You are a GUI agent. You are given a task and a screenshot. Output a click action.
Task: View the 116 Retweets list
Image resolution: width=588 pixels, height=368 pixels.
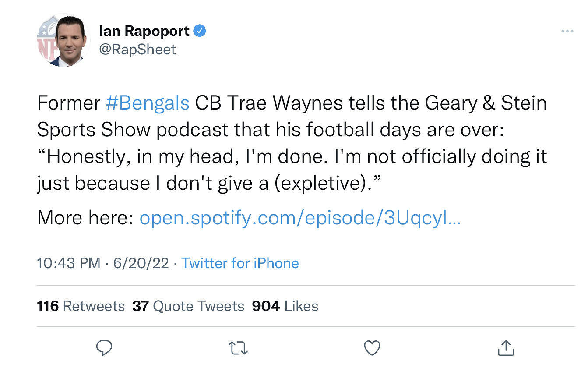[81, 306]
